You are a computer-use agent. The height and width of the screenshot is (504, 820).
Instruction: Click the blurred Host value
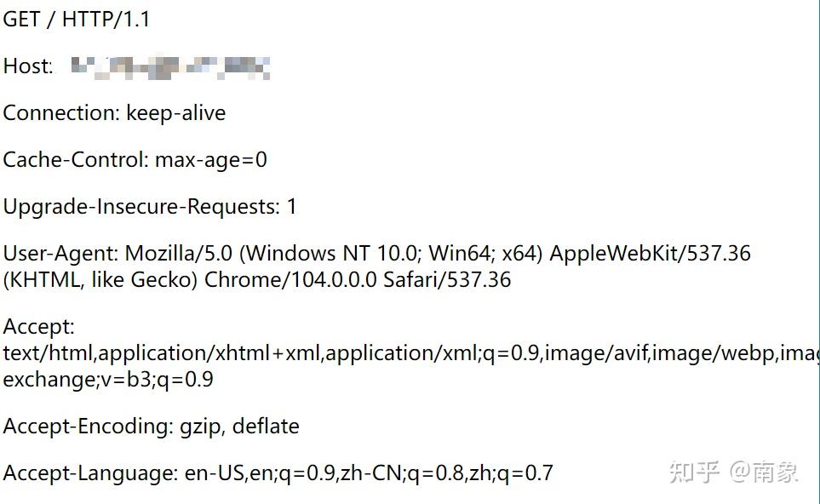coord(170,67)
